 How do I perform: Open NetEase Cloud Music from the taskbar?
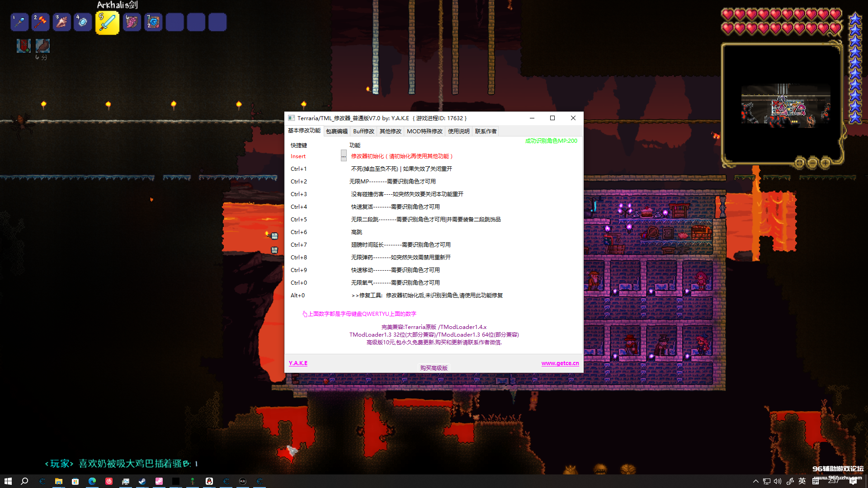(x=109, y=481)
